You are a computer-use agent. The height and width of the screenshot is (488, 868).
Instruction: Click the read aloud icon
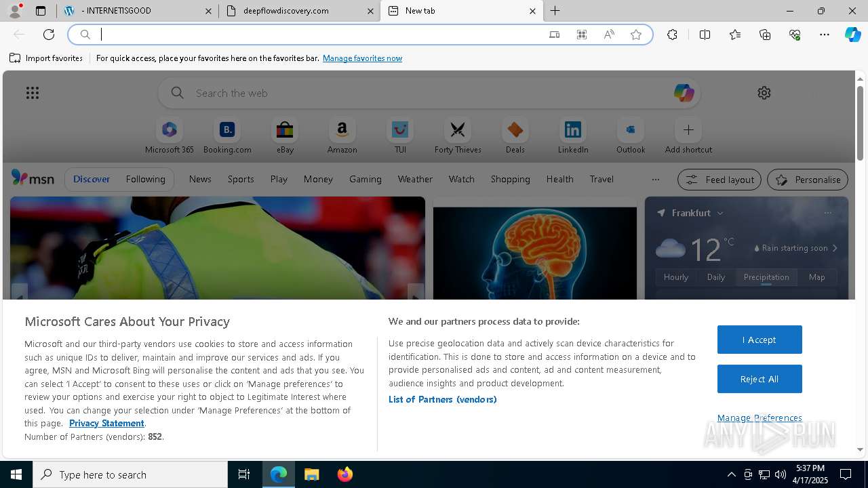[x=609, y=35]
